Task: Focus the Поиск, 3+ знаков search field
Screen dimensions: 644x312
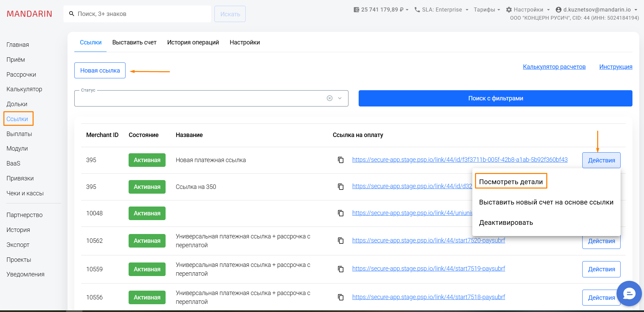Action: [137, 14]
